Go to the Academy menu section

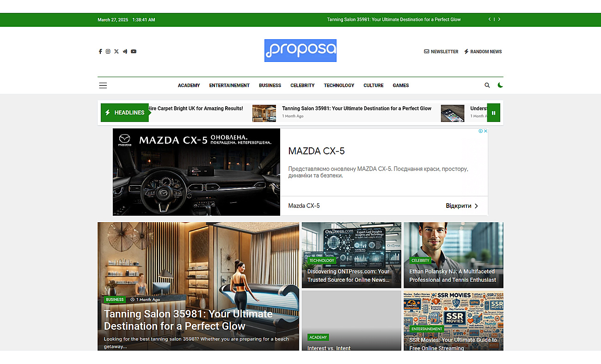pos(189,85)
